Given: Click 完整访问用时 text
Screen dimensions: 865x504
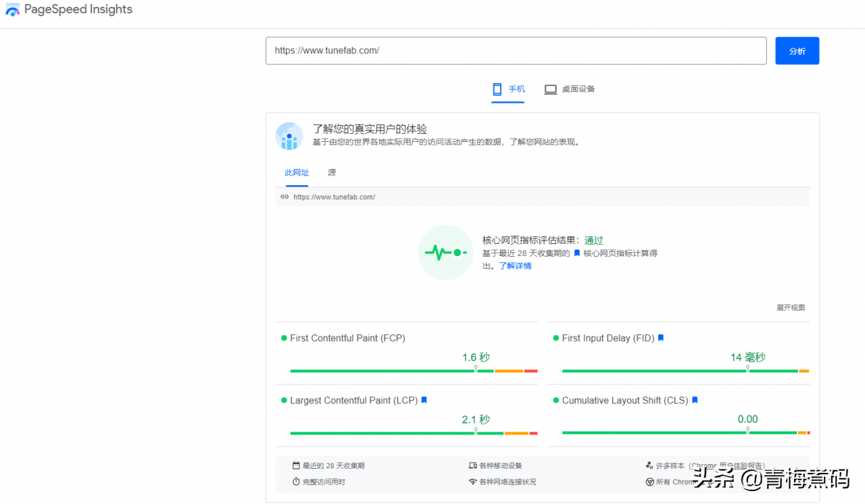Looking at the screenshot, I should click(x=324, y=482).
